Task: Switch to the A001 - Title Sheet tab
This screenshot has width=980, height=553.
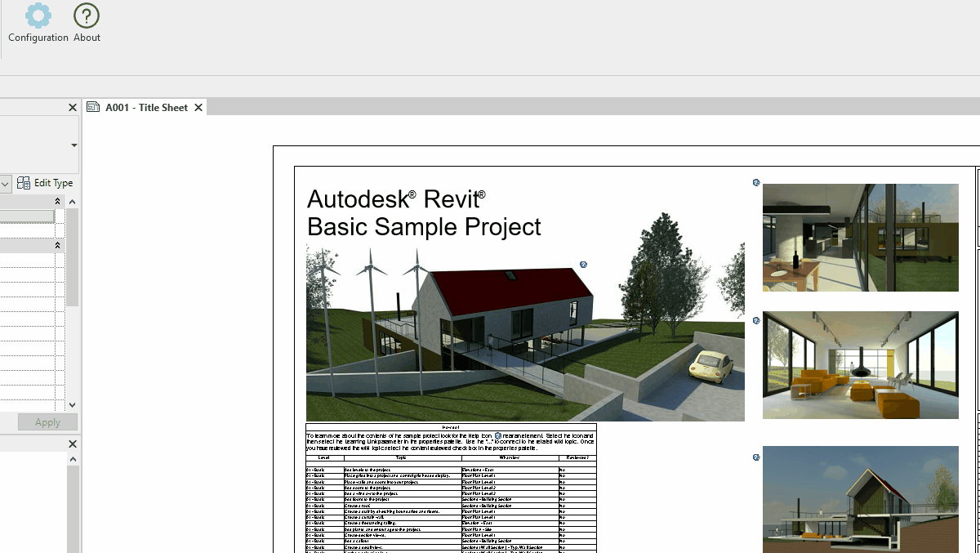Action: coord(146,108)
